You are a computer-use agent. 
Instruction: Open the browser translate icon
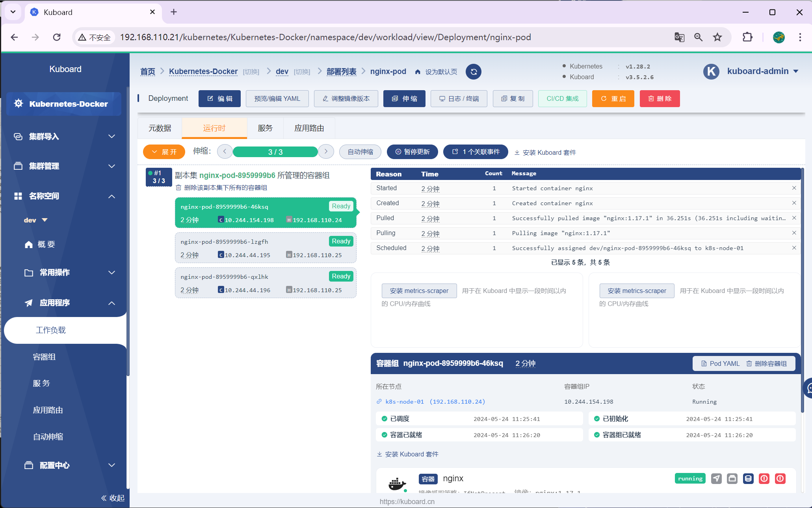679,37
